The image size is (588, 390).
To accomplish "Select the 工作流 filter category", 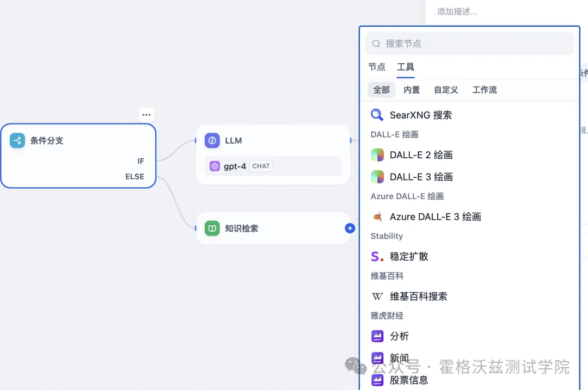I will click(x=484, y=90).
